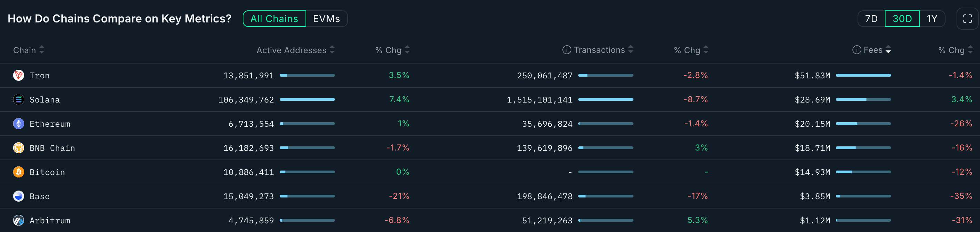Select the All Chains filter
The width and height of the screenshot is (980, 232).
pos(274,19)
